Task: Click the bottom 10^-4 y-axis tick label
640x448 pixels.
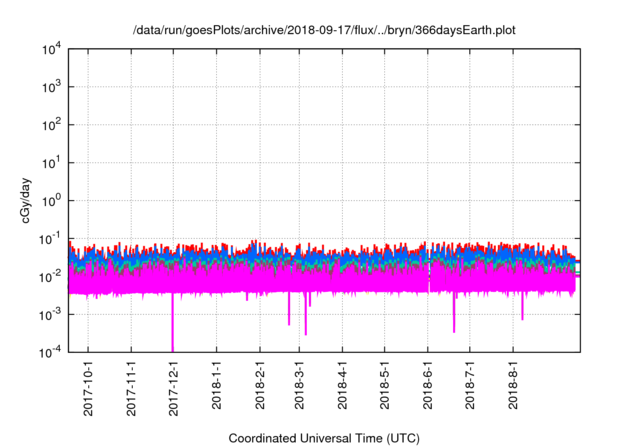Action: tap(52, 351)
